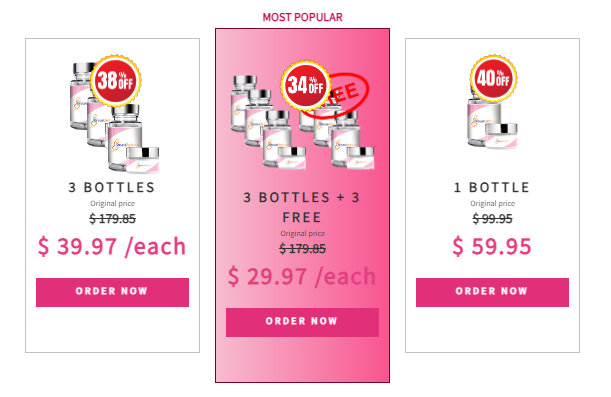Click the 38% OFF discount badge
This screenshot has width=611, height=397.
[x=116, y=81]
